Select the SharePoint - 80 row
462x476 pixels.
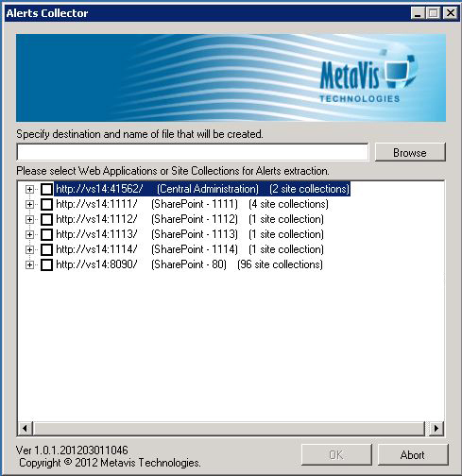click(189, 264)
